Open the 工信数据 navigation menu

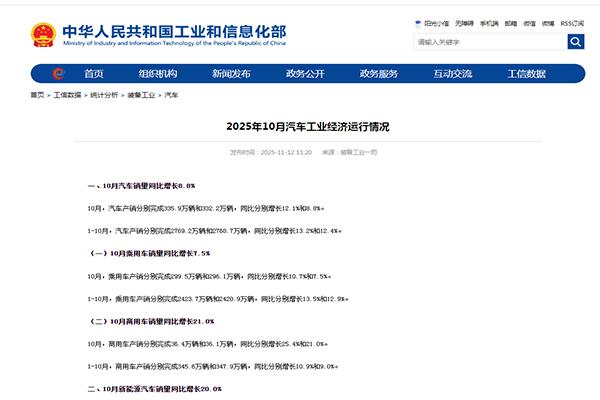527,74
